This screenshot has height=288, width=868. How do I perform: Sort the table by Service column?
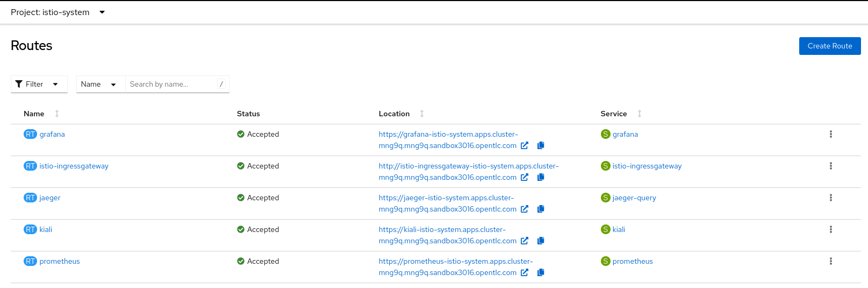coord(621,114)
